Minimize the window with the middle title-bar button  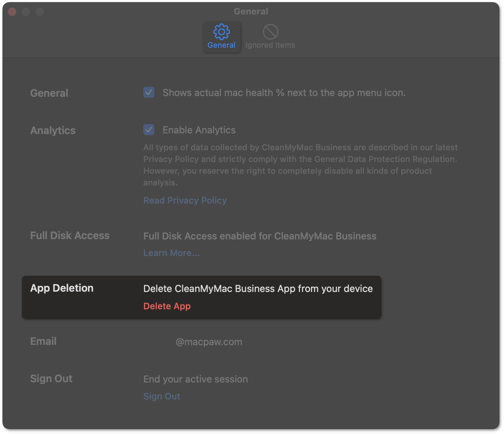(x=26, y=12)
